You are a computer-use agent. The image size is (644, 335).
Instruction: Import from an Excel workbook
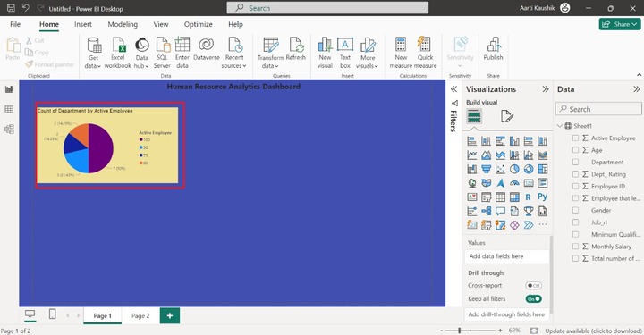tap(118, 54)
